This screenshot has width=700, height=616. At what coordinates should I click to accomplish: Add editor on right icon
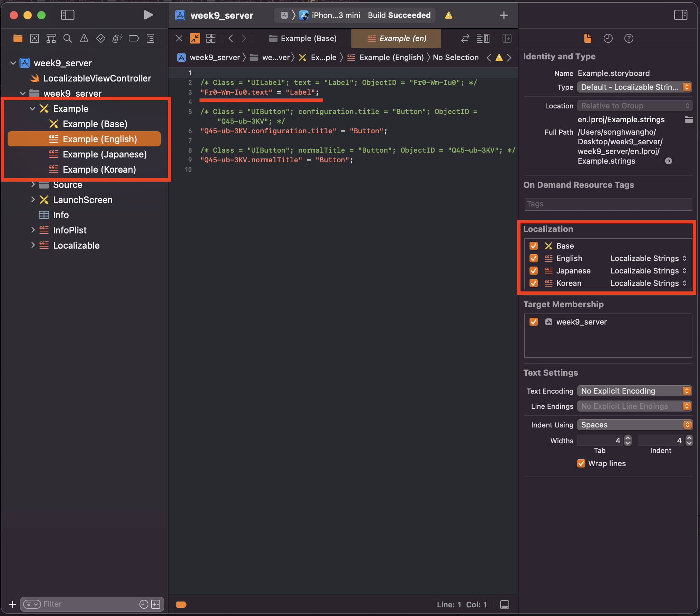pos(507,38)
